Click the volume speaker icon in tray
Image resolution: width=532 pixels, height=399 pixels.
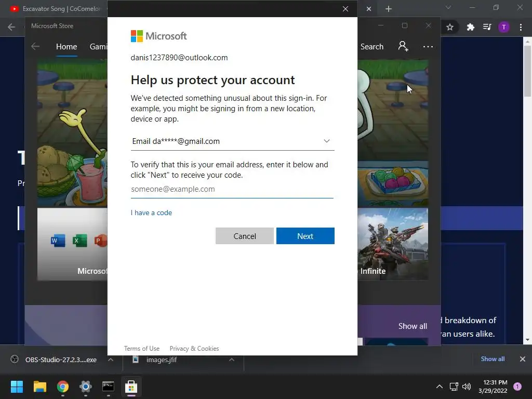pyautogui.click(x=467, y=387)
